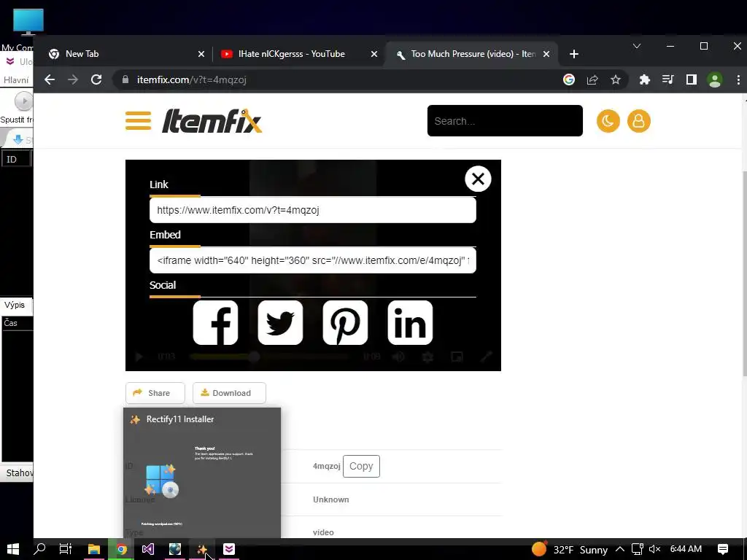
Task: Share on LinkedIn
Action: point(410,322)
